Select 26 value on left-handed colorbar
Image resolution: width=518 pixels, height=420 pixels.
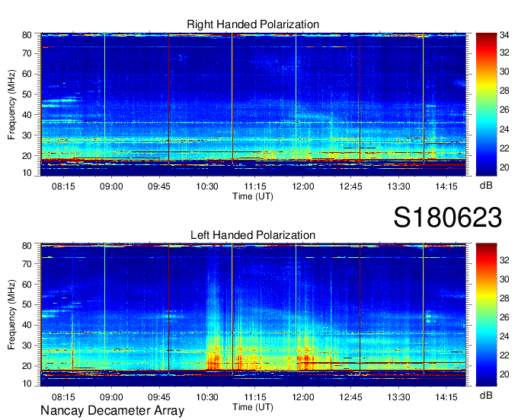pyautogui.click(x=504, y=317)
